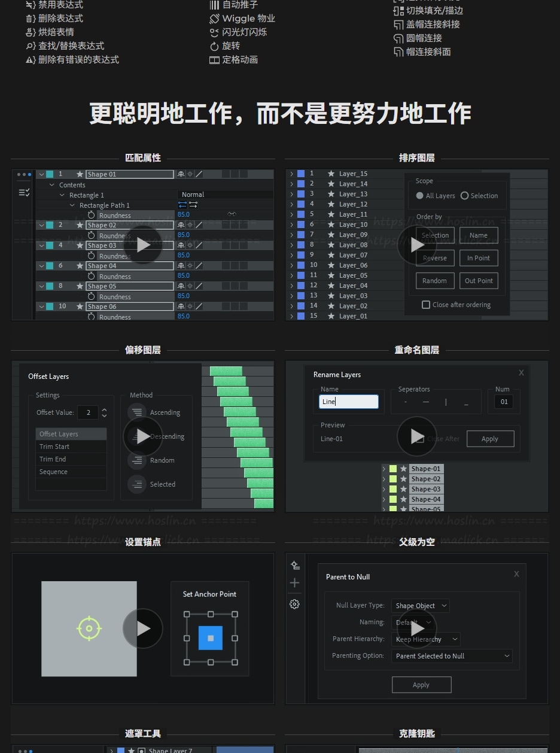Play the 设置锚点 video

click(x=143, y=628)
